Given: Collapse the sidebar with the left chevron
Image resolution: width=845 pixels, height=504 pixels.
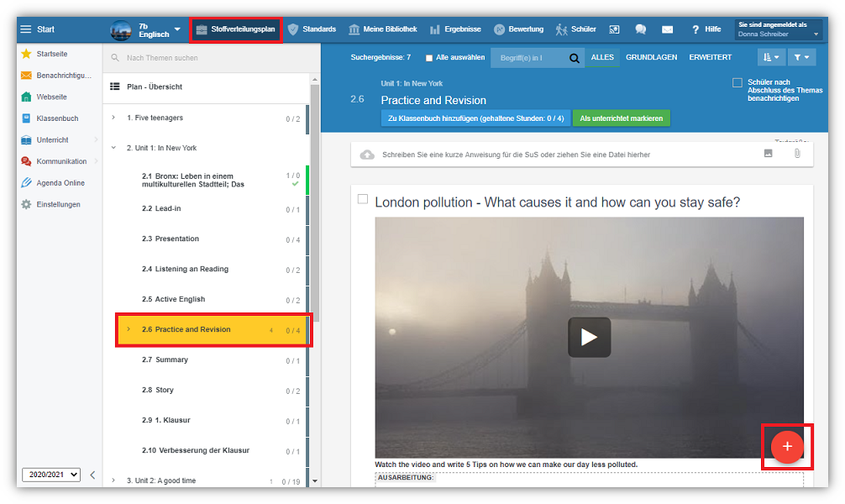Looking at the screenshot, I should tap(92, 475).
